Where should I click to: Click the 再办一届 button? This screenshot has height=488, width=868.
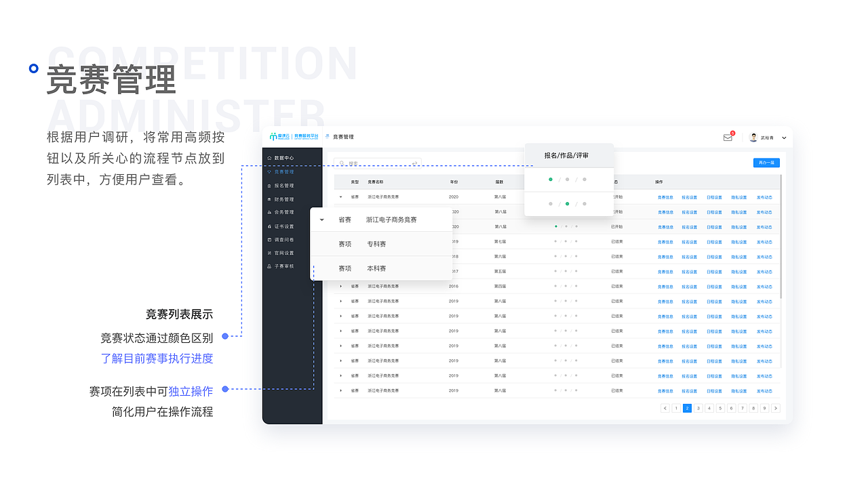767,163
